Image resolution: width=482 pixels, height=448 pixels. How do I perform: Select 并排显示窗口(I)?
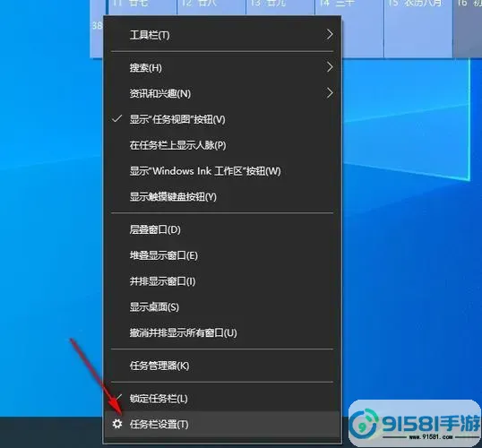(x=222, y=281)
